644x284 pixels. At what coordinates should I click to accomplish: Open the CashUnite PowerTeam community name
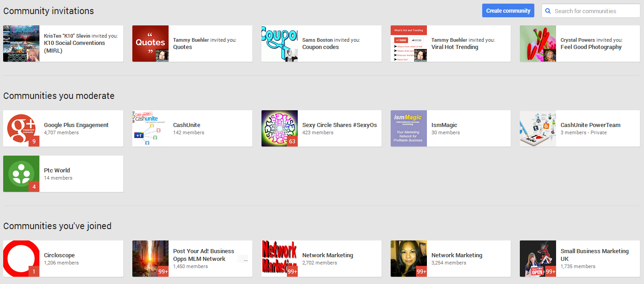click(591, 125)
